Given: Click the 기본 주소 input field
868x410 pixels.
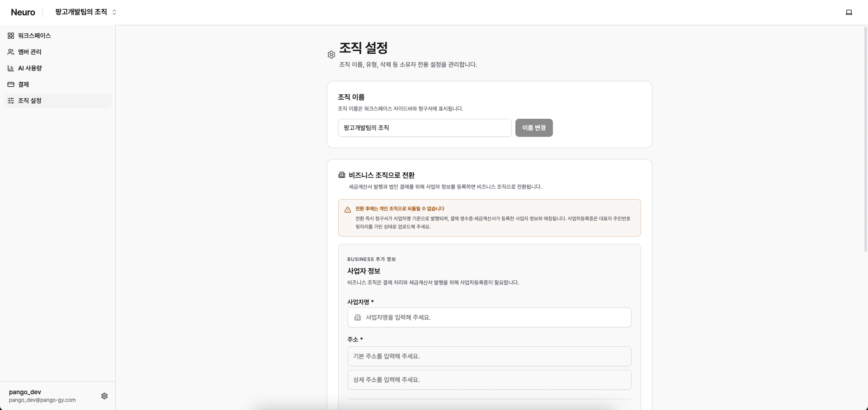Looking at the screenshot, I should tap(490, 356).
